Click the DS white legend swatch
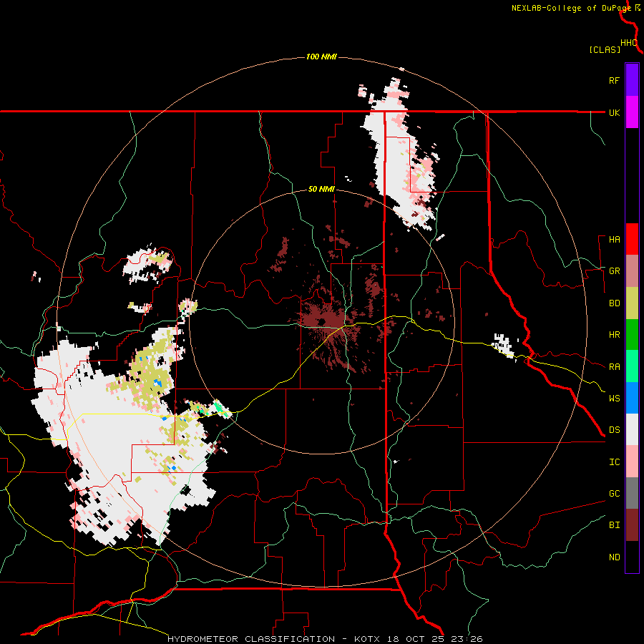Image resolution: width=644 pixels, height=644 pixels. [x=632, y=429]
